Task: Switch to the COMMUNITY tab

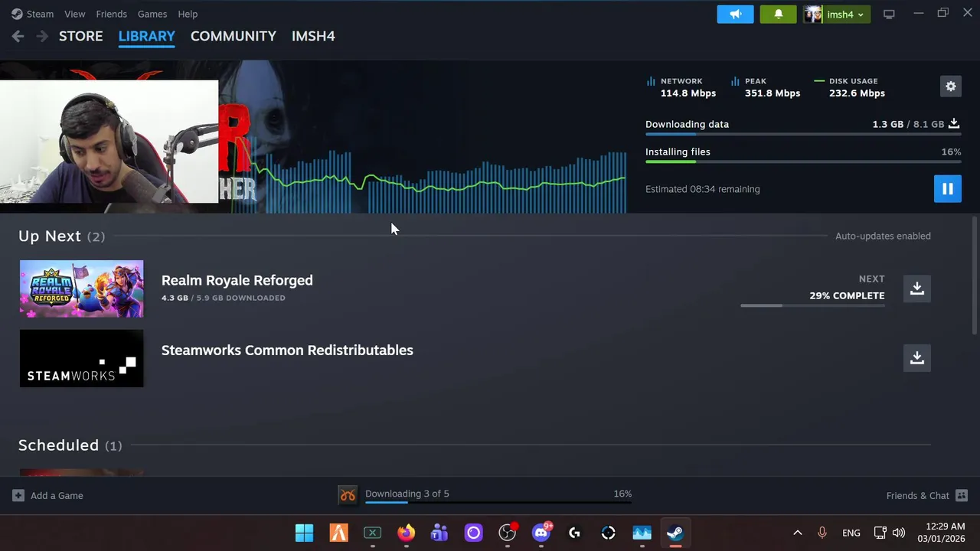Action: tap(234, 36)
